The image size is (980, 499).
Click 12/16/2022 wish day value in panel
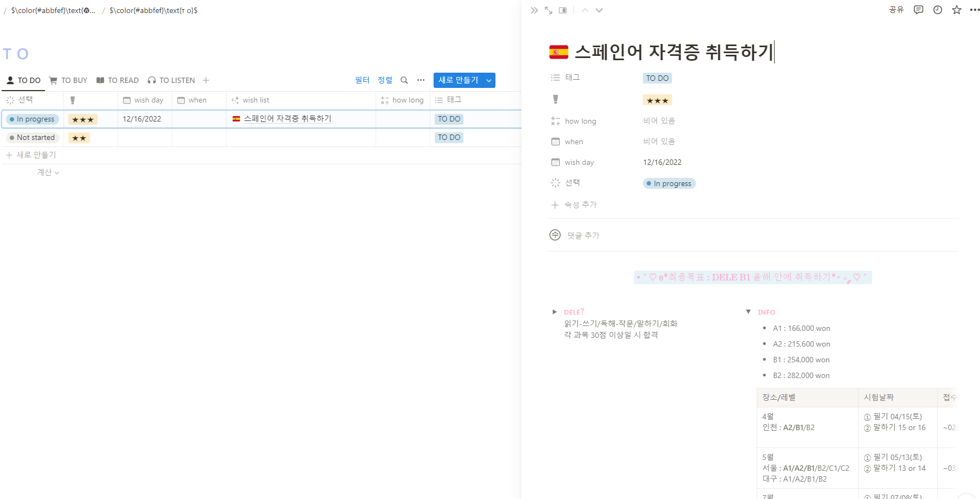click(662, 162)
